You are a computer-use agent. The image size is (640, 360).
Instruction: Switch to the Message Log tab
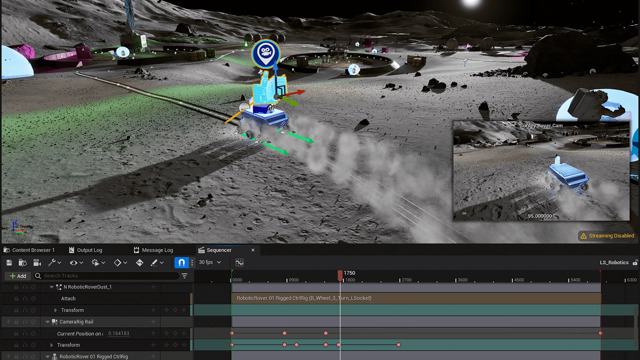[x=153, y=250]
